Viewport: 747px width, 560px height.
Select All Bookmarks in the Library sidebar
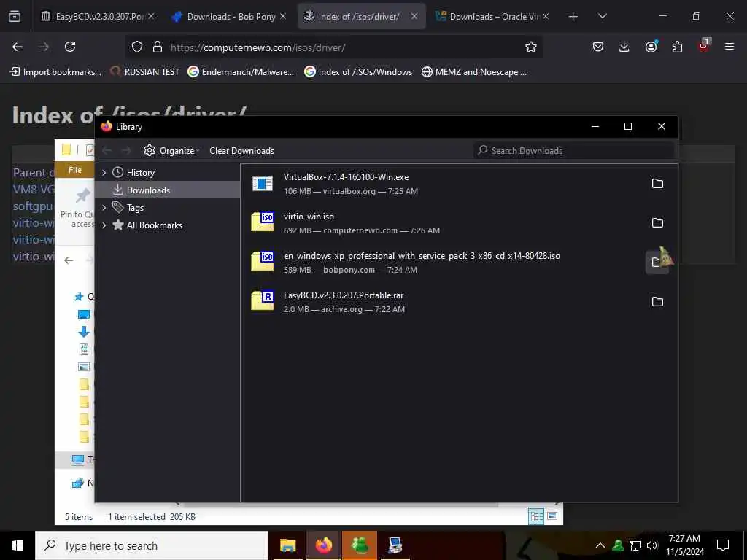click(x=155, y=225)
